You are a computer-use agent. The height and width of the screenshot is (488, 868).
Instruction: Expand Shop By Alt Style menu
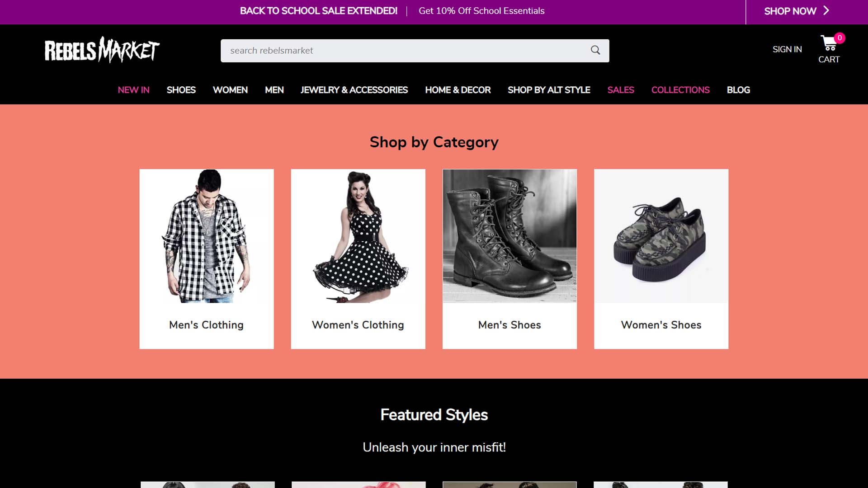click(549, 90)
